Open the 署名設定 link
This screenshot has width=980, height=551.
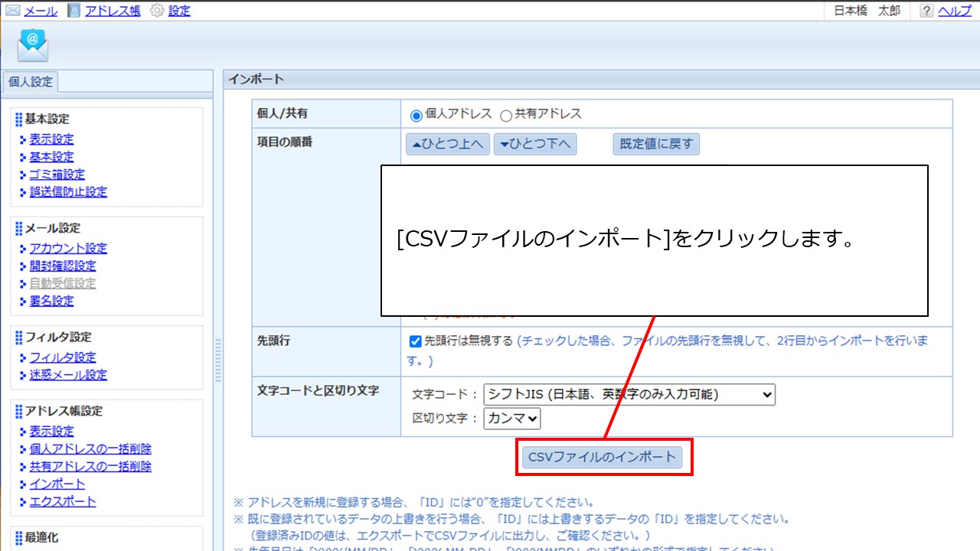(x=52, y=301)
